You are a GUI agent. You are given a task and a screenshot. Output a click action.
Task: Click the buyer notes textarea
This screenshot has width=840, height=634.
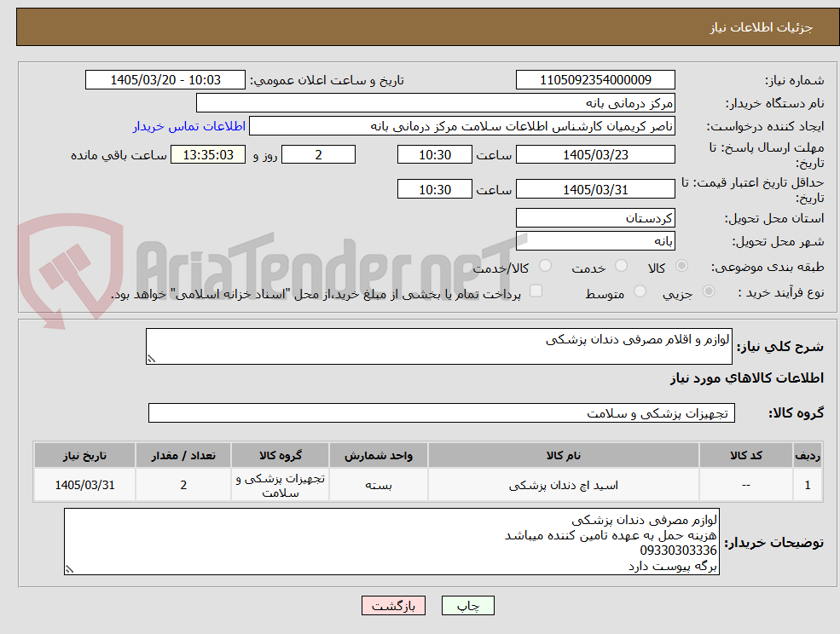391,542
